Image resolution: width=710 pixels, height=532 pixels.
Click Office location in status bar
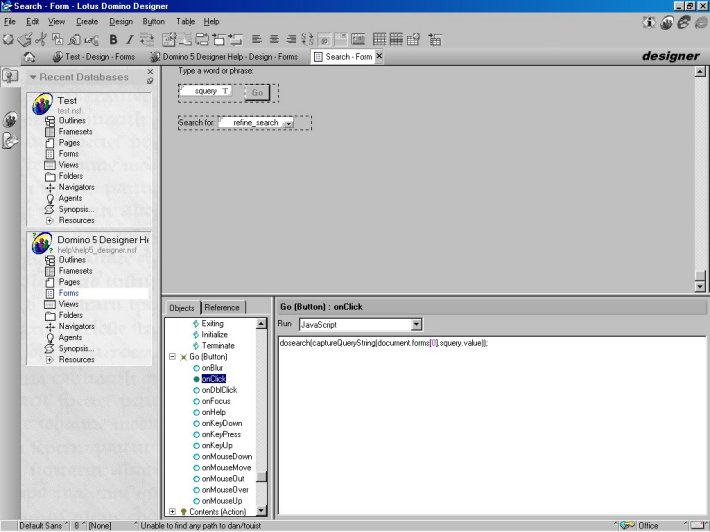pos(648,526)
